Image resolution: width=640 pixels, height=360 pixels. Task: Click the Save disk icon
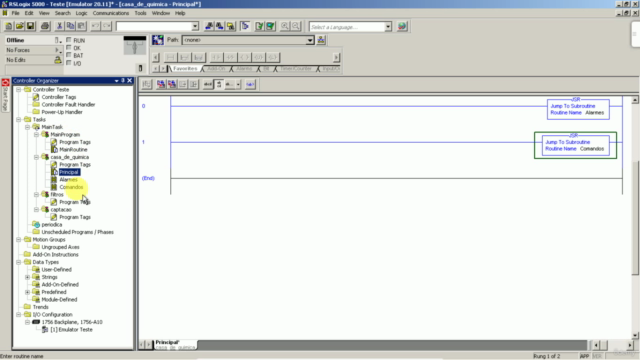click(30, 26)
